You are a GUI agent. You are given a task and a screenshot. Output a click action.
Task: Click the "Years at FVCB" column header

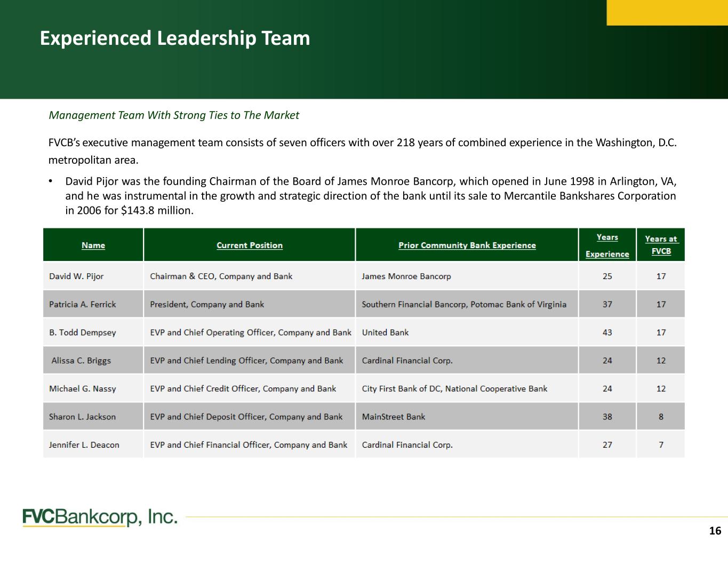pyautogui.click(x=661, y=245)
